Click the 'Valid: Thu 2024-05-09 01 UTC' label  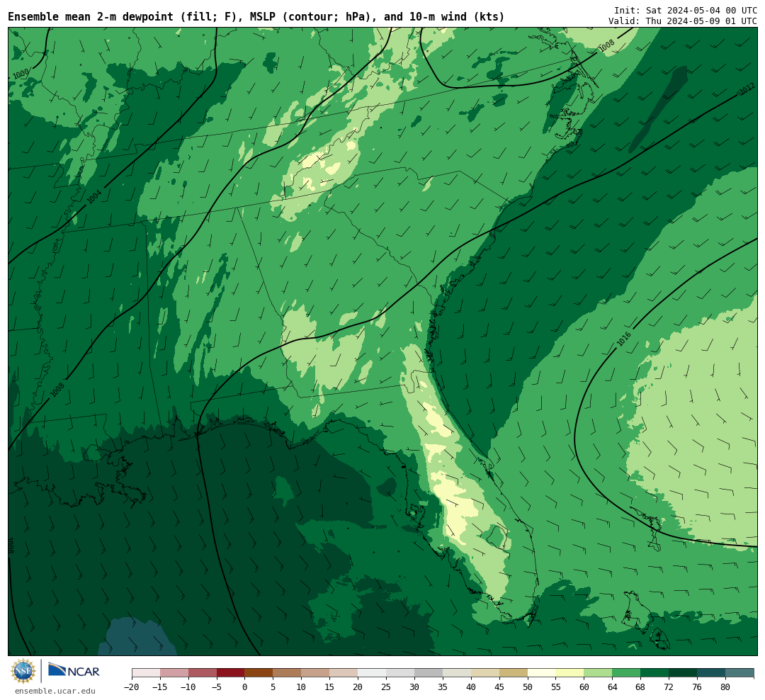683,21
